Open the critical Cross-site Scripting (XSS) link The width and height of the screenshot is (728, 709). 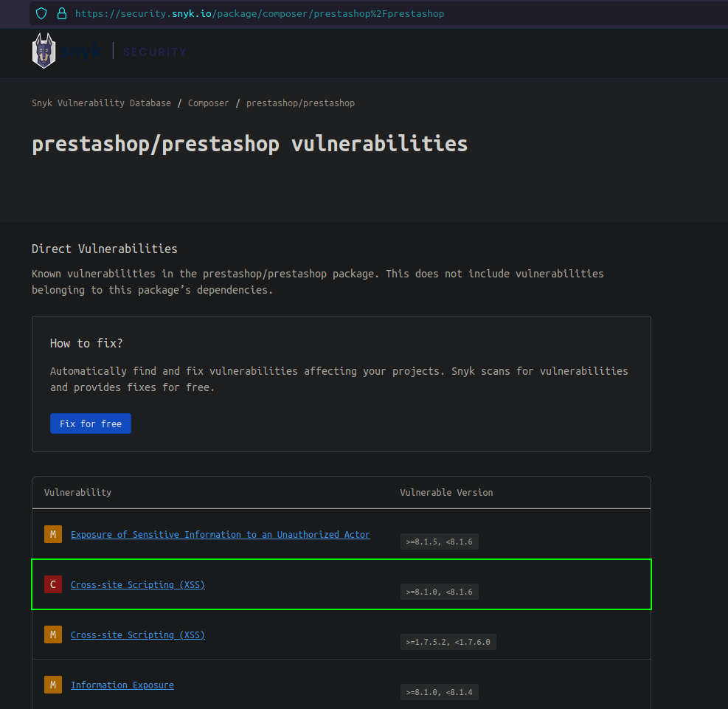pyautogui.click(x=137, y=584)
